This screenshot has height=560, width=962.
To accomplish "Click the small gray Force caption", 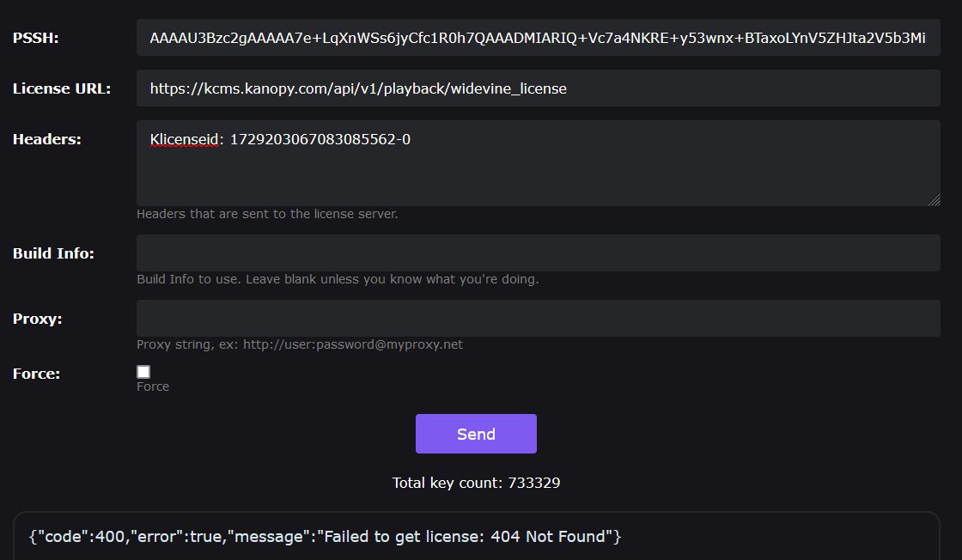I will tap(153, 387).
